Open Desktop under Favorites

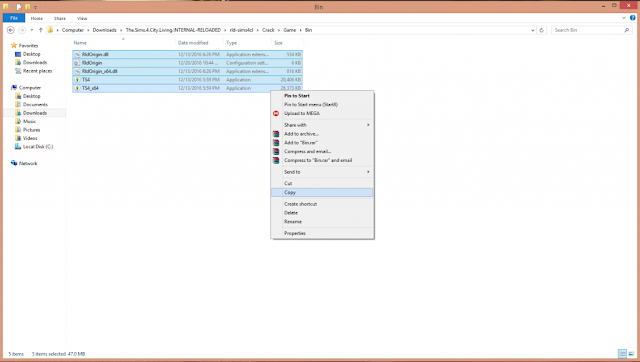coord(31,54)
